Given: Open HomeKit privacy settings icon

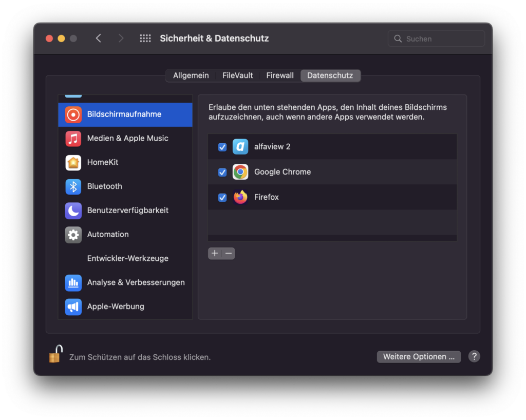Looking at the screenshot, I should (73, 162).
